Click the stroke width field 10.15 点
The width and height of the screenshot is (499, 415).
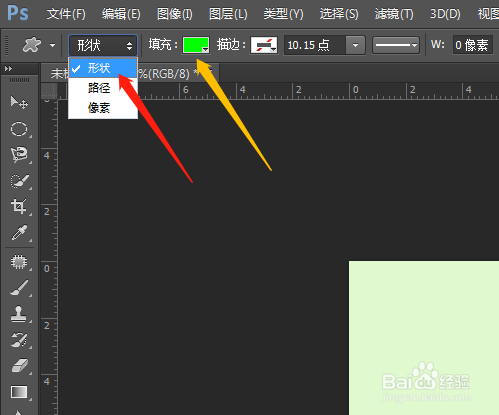pos(315,45)
